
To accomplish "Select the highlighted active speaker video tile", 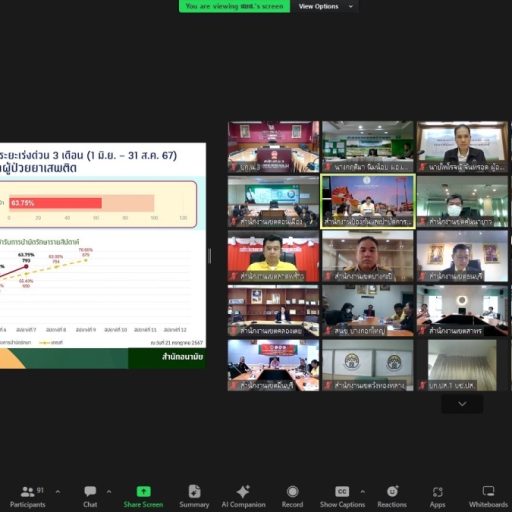I will pos(368,201).
